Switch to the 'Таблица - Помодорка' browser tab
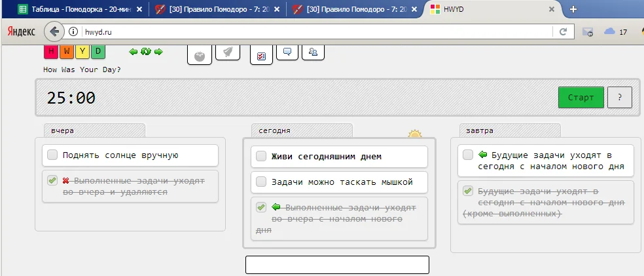 click(x=74, y=9)
